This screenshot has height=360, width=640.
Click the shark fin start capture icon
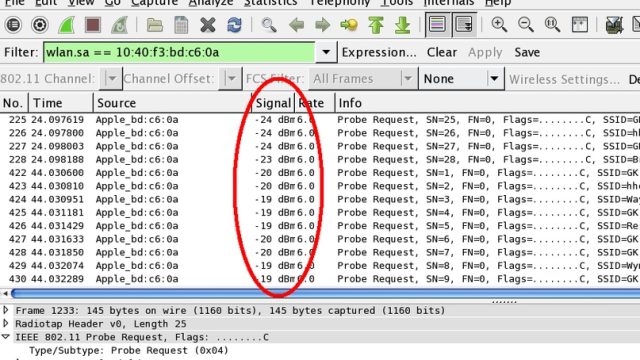(x=66, y=25)
